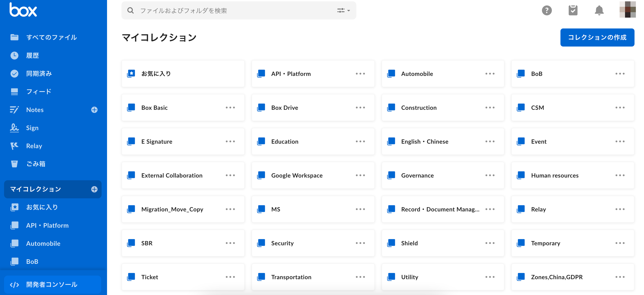Open the 開発者コンソール link
The image size is (644, 295).
(x=52, y=285)
